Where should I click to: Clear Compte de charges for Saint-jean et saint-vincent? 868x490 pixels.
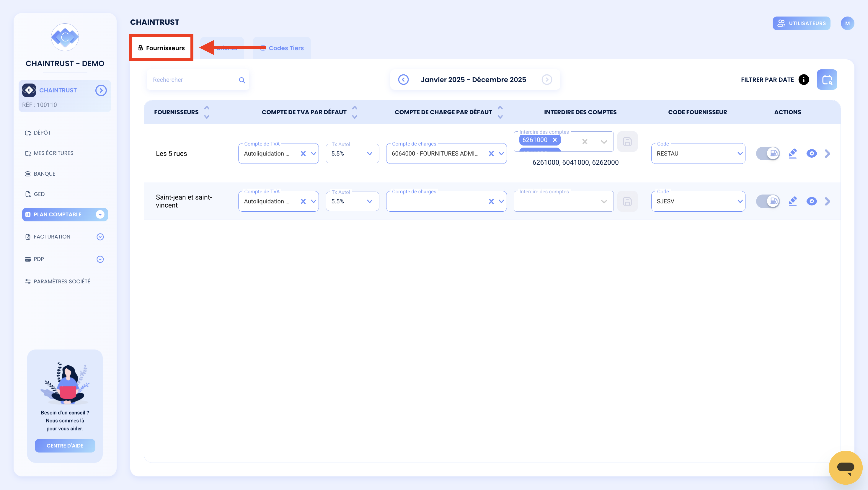click(x=491, y=202)
